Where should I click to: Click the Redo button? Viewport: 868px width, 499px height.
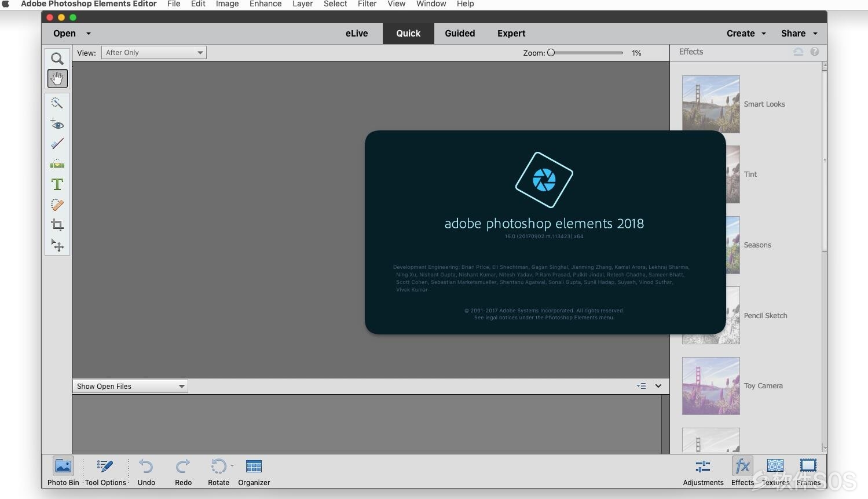(x=183, y=471)
